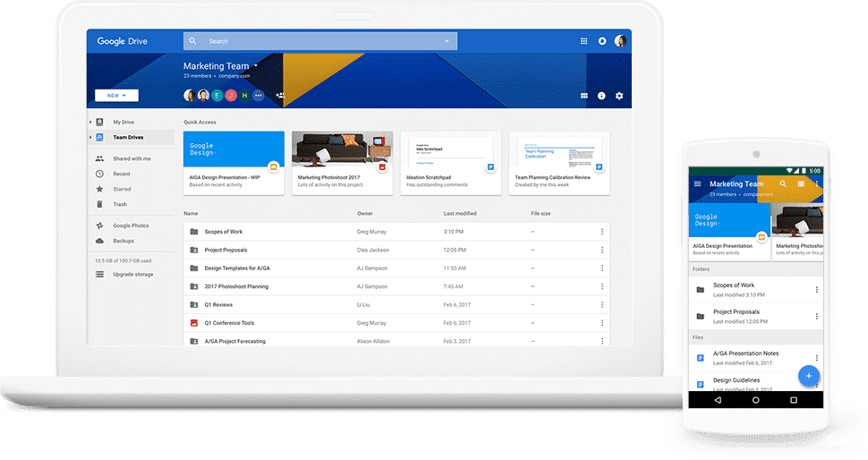Open Backups in the sidebar
Screen dimensions: 868x460
[x=123, y=241]
